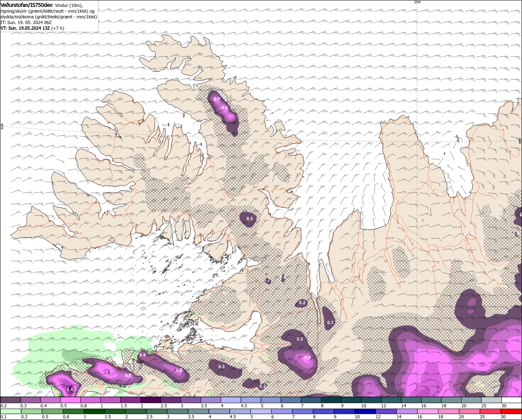Select the light pink 16 rain swatch

[x=428, y=411]
